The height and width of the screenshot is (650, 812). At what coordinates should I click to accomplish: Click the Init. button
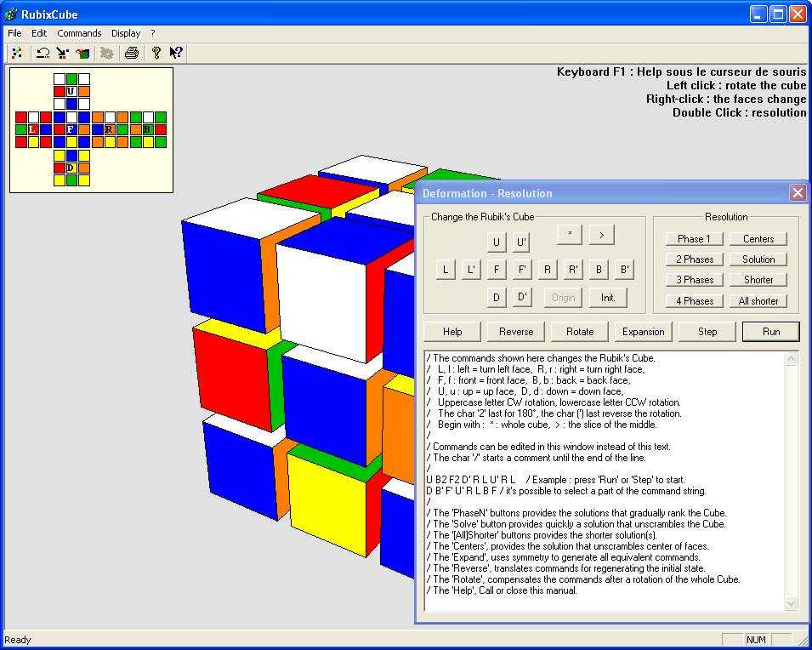[608, 298]
